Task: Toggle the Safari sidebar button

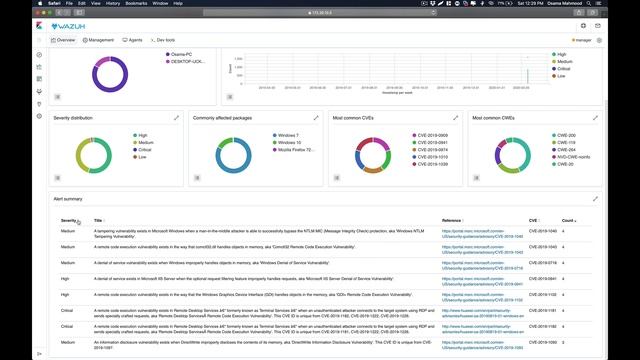Action: tap(80, 13)
